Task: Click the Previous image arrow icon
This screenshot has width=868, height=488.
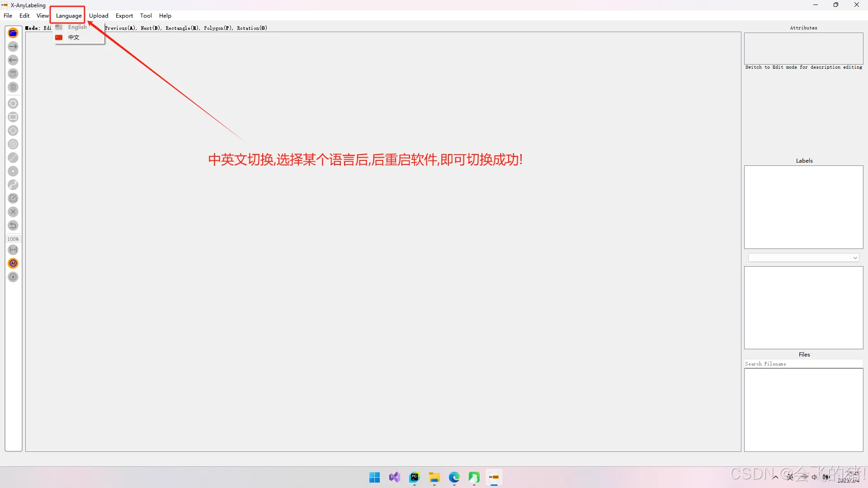Action: point(13,60)
